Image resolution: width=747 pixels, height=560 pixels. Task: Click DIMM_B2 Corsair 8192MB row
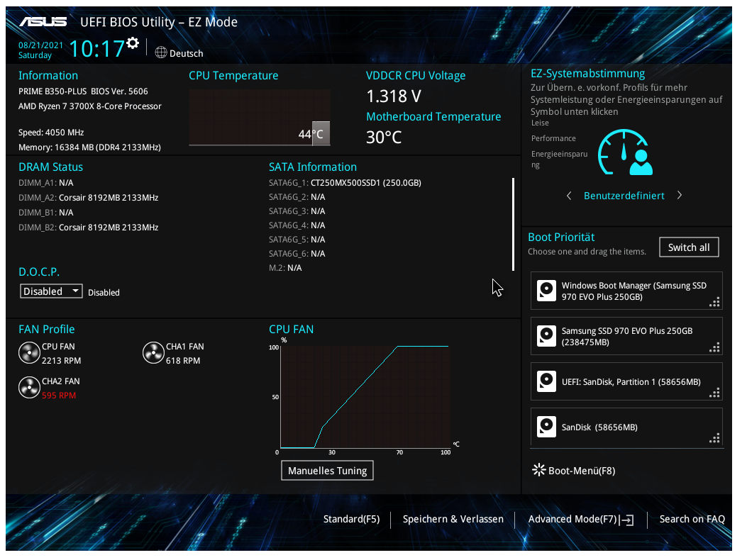click(88, 228)
